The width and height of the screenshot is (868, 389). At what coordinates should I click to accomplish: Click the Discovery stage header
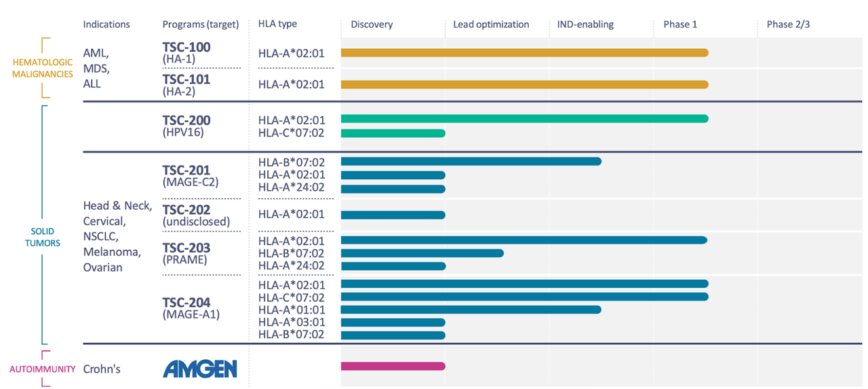point(372,24)
